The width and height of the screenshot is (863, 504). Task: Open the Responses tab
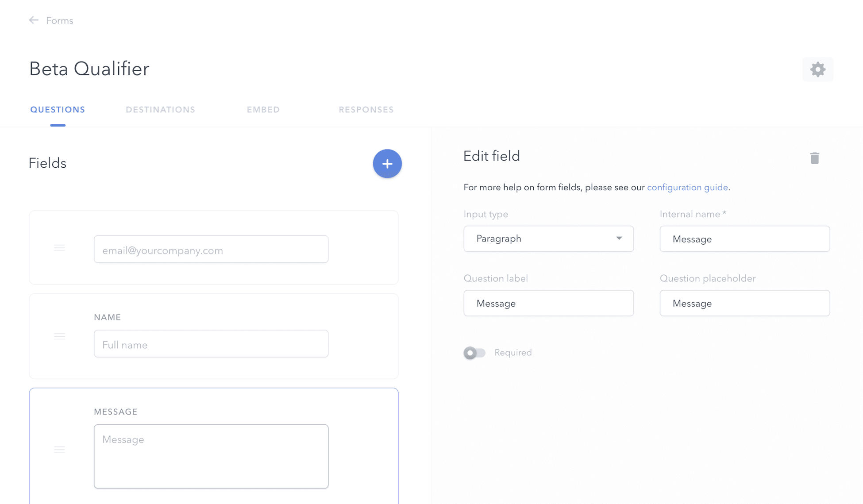[366, 109]
